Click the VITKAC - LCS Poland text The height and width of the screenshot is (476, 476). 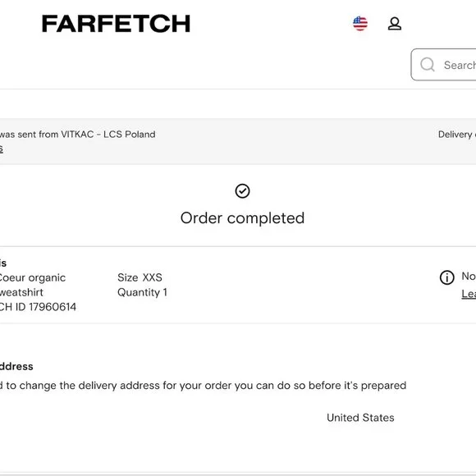tap(108, 134)
